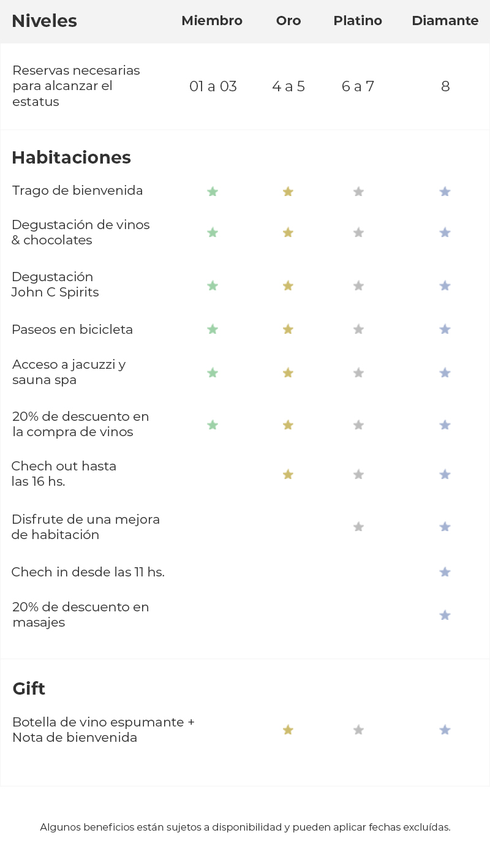
Task: Click the Diamante star for descuento en compra de vinos
Action: coord(445,425)
